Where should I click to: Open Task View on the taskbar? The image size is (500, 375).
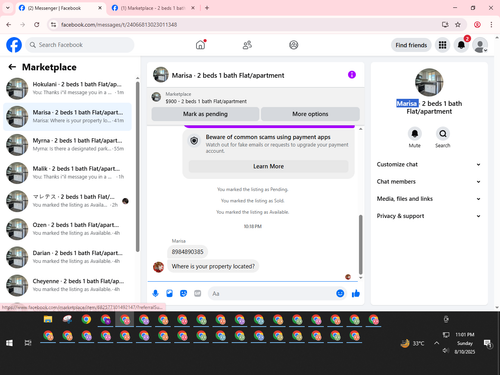[28, 343]
